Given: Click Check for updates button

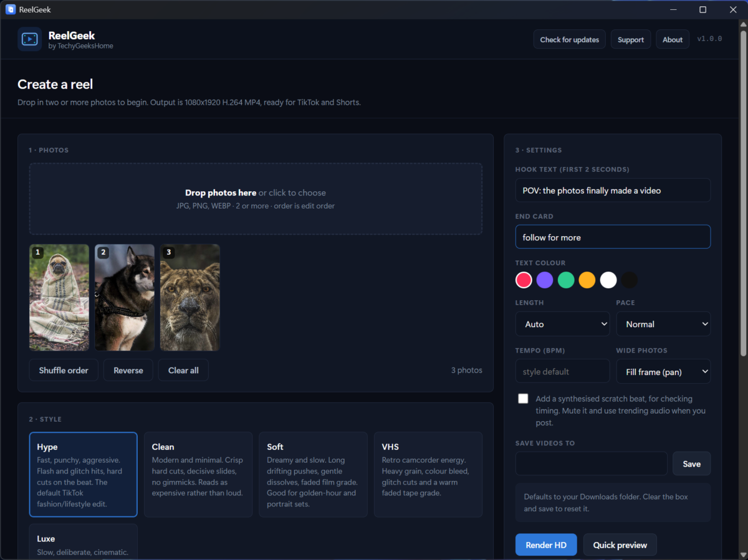Looking at the screenshot, I should click(570, 39).
